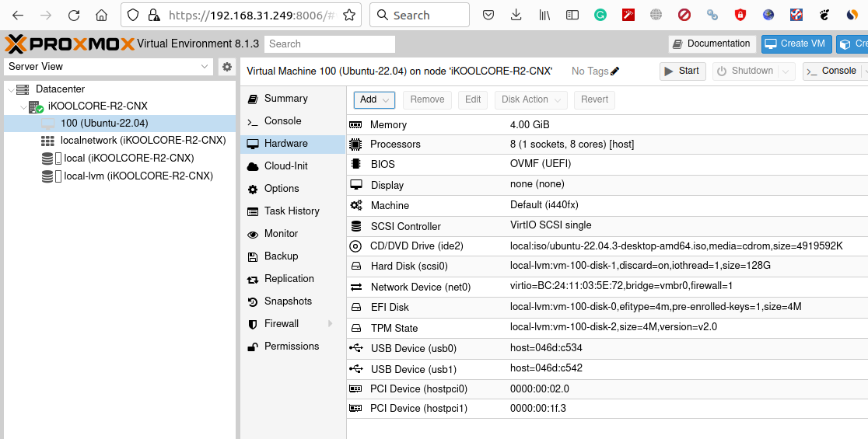
Task: Open the Snapshots tab
Action: [x=293, y=301]
